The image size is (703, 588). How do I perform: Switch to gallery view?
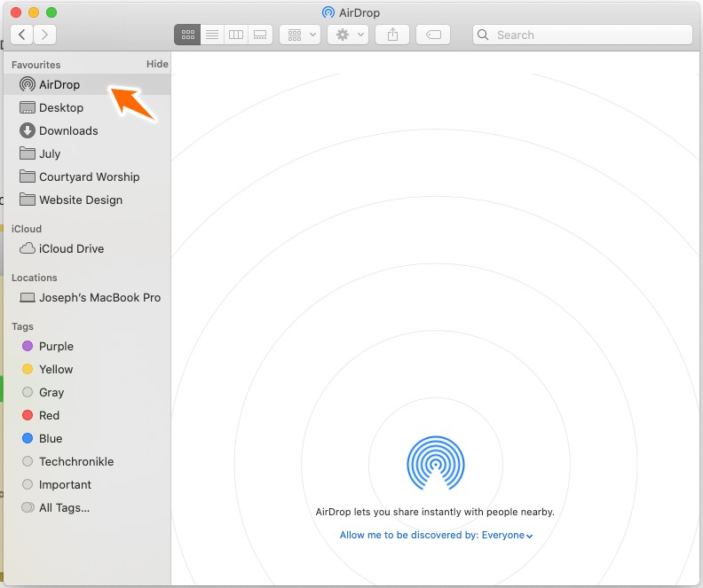(260, 35)
